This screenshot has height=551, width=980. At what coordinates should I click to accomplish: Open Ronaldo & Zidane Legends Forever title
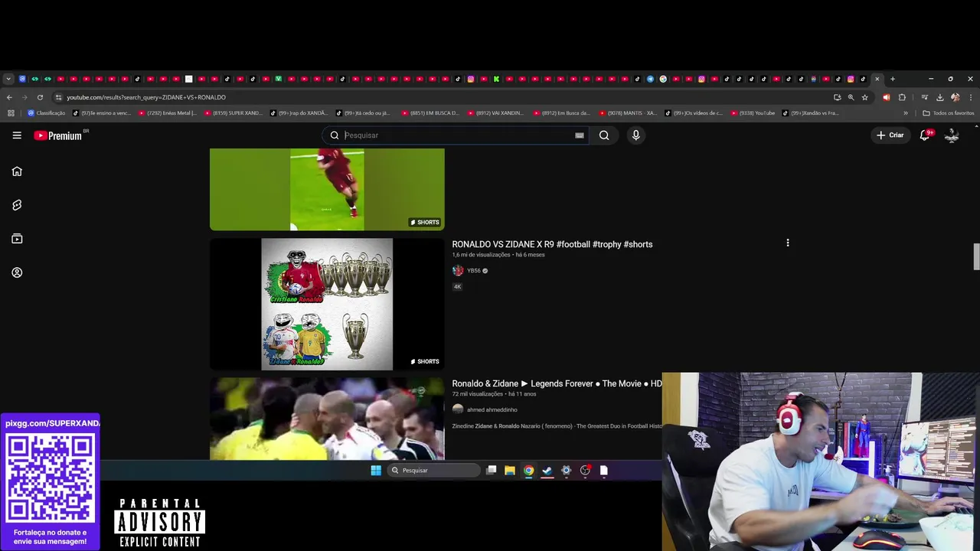coord(557,383)
